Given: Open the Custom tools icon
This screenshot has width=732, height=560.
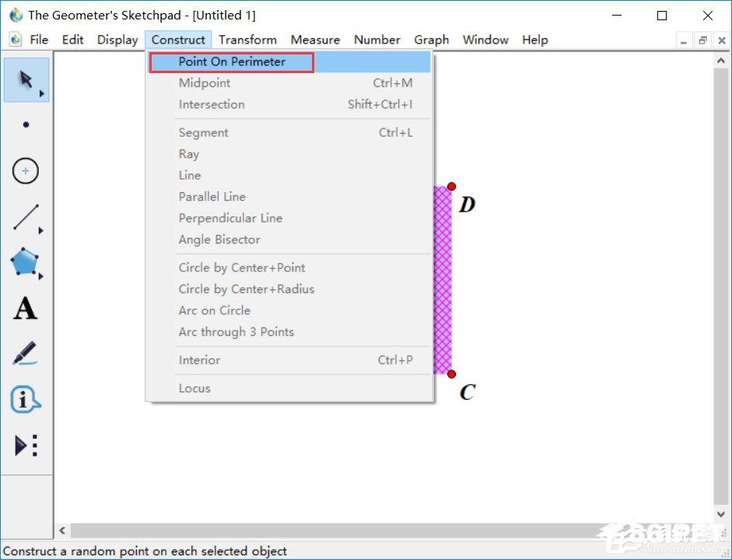Looking at the screenshot, I should tap(26, 445).
